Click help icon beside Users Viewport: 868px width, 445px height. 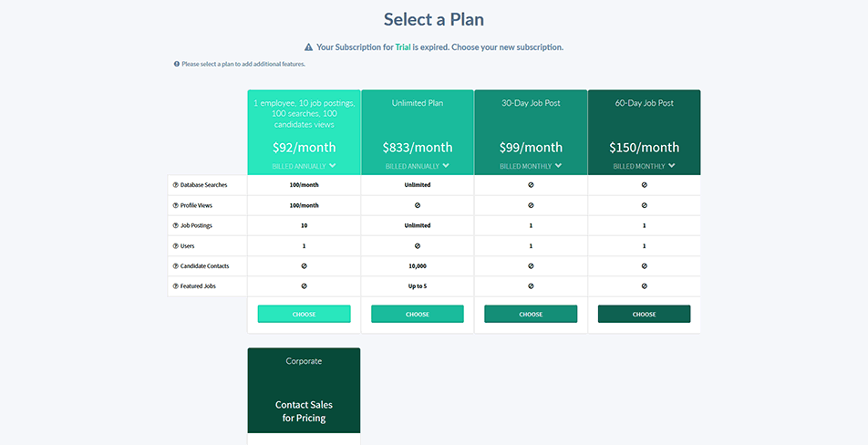(175, 245)
